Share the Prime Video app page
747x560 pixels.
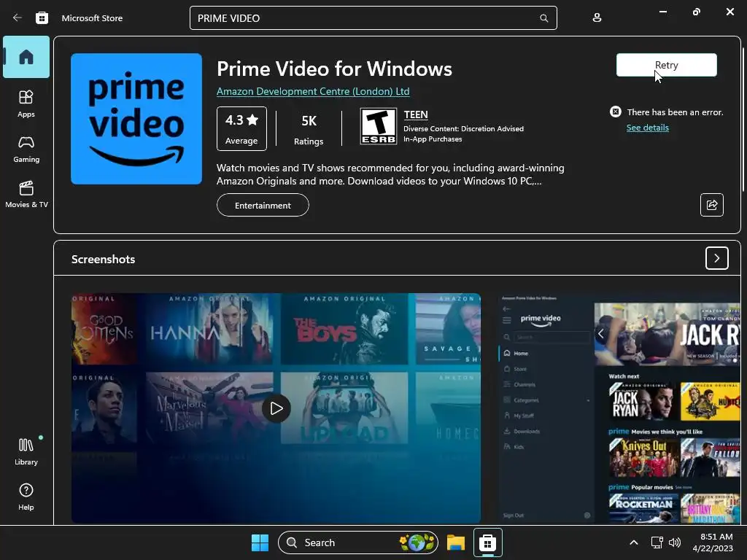712,205
